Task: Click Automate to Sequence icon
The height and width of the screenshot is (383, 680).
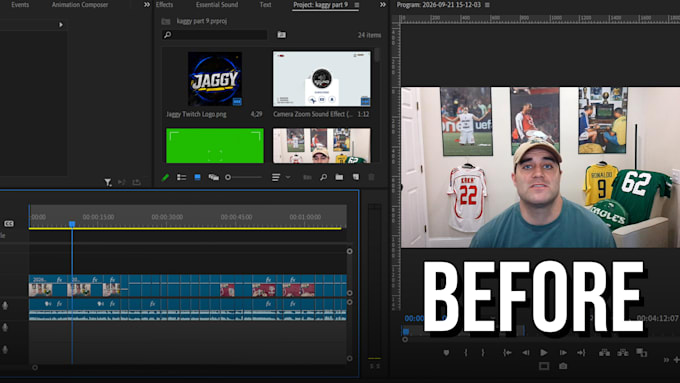Action: [307, 177]
